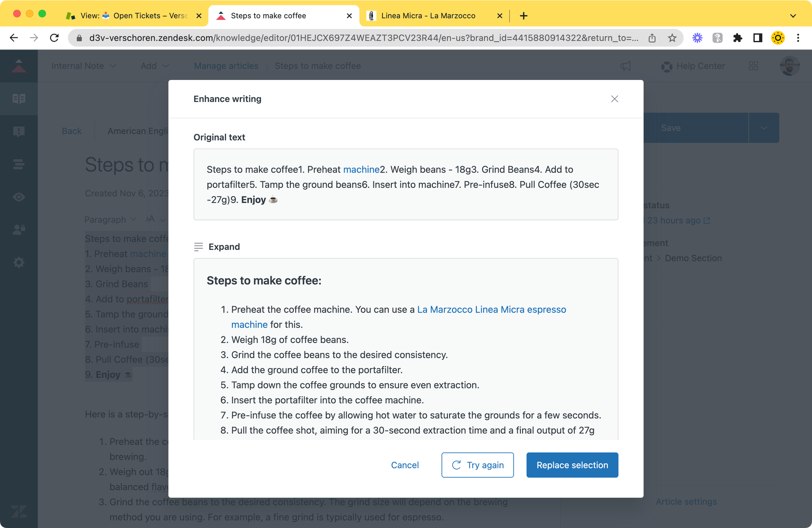Toggle the browser side panel icon
Image resolution: width=812 pixels, height=528 pixels.
pyautogui.click(x=758, y=38)
